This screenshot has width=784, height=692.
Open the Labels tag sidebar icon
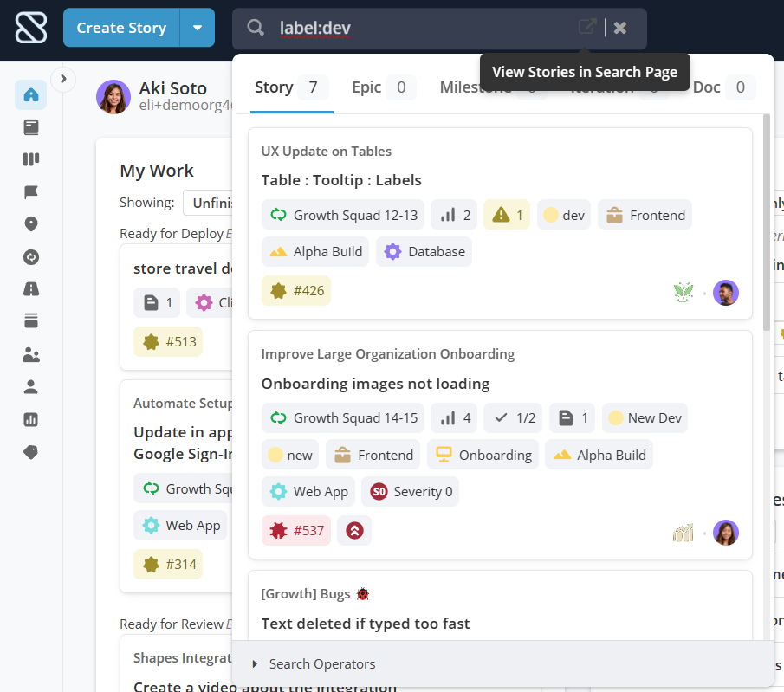tap(31, 452)
